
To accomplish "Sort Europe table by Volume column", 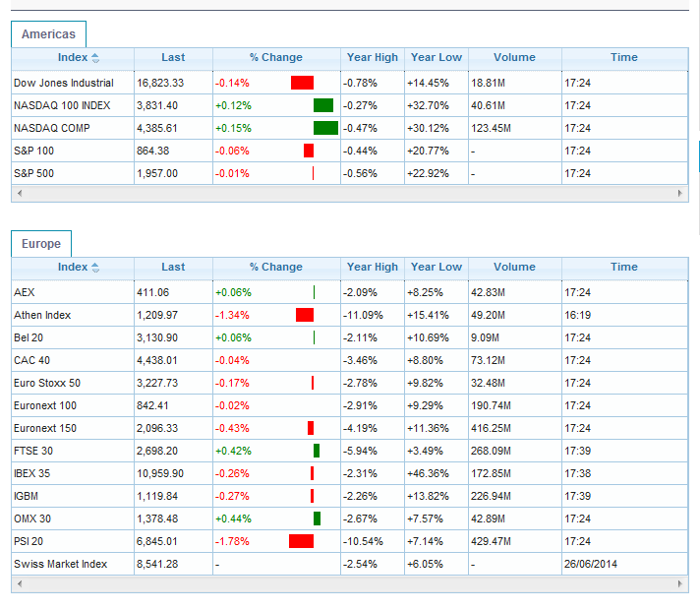I will click(x=514, y=268).
